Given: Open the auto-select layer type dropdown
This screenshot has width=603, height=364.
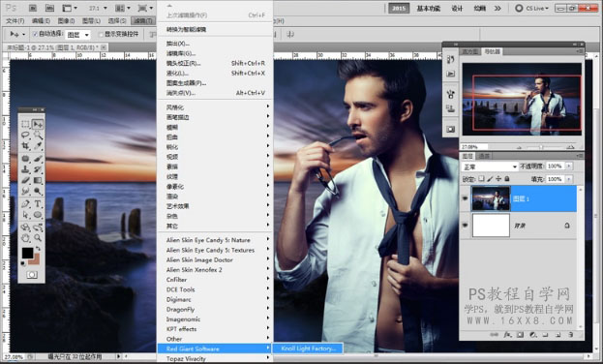Looking at the screenshot, I should [77, 35].
